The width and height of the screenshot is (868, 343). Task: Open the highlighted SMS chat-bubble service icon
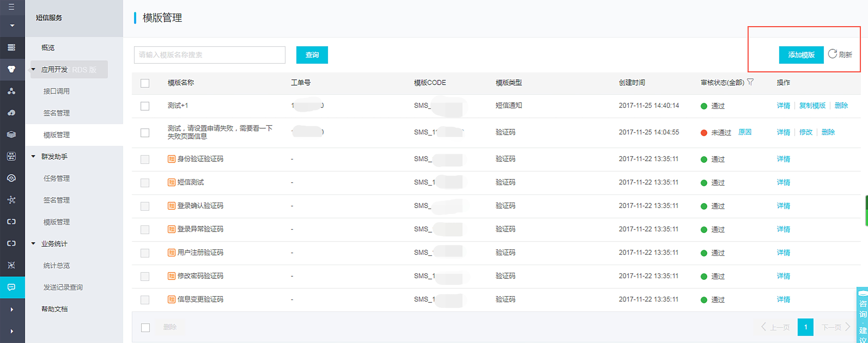[x=12, y=287]
